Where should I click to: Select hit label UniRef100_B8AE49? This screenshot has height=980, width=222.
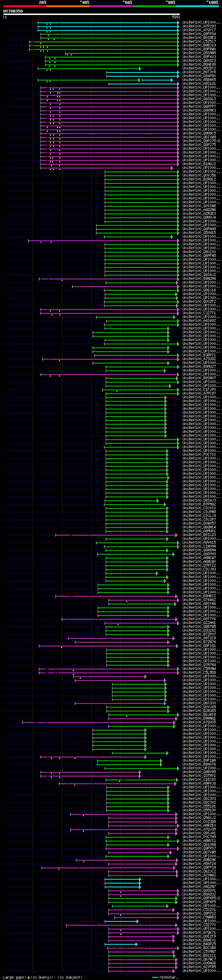(199, 64)
